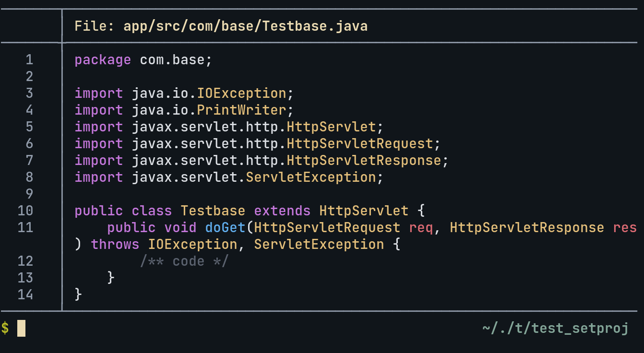Click line number 1 in the gutter

coord(30,59)
